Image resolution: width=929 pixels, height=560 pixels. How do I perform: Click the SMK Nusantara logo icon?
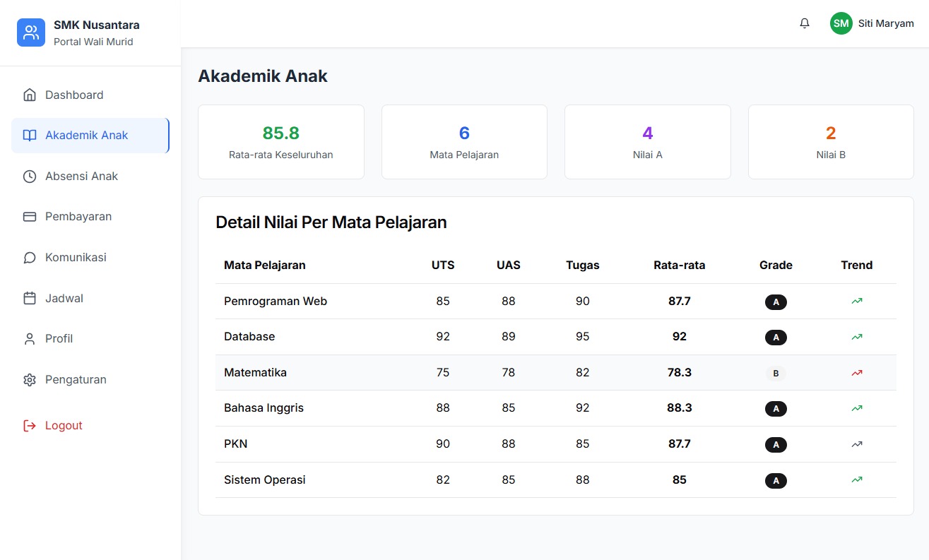tap(31, 32)
